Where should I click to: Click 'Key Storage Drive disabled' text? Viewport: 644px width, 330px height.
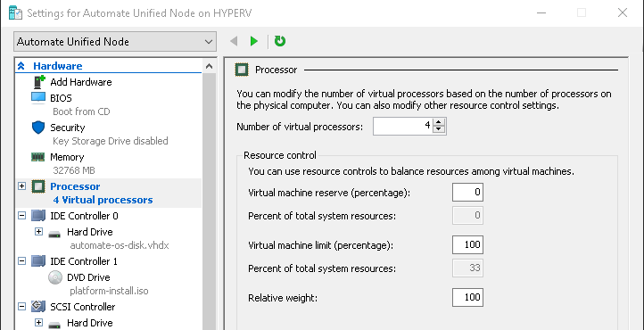click(x=111, y=141)
